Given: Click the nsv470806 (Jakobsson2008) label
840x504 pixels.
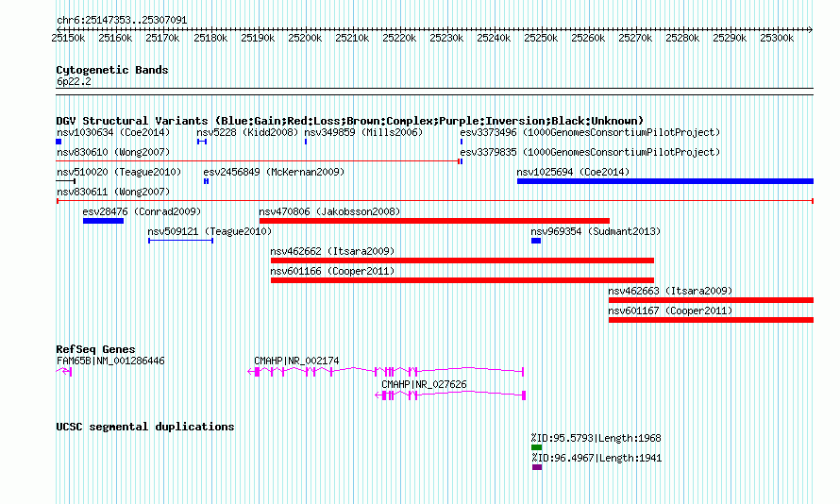Looking at the screenshot, I should [329, 211].
